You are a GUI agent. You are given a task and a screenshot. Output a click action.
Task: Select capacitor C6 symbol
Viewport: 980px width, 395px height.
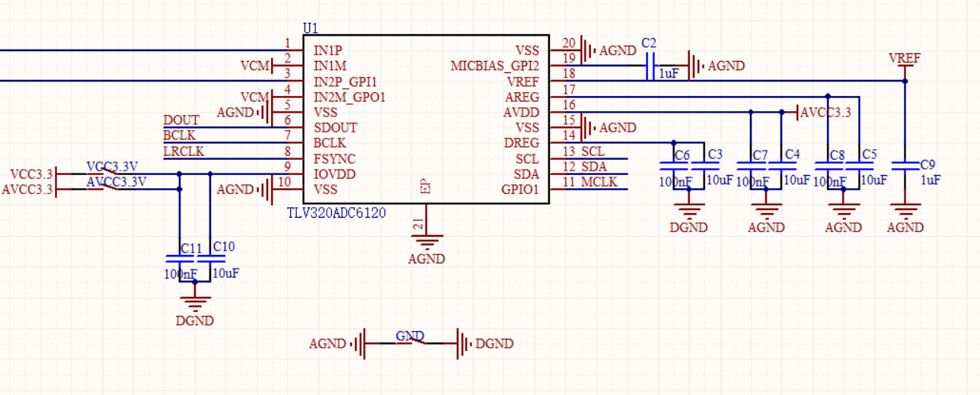coord(674,166)
